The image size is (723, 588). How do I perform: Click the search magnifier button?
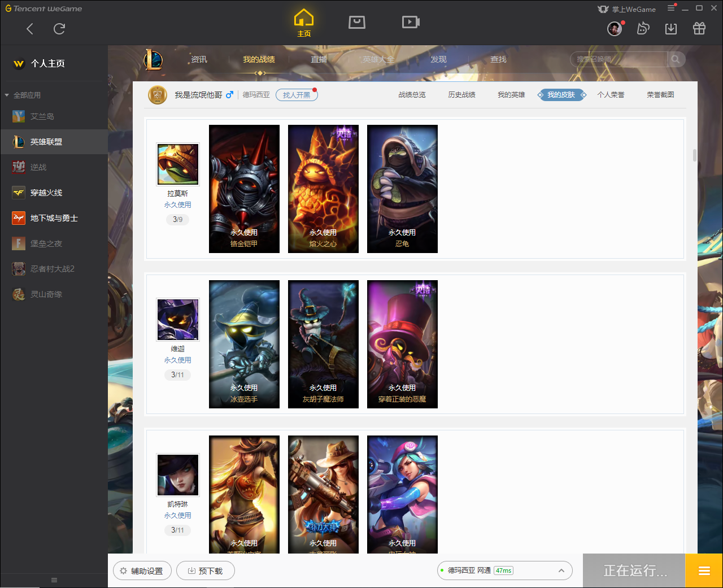pyautogui.click(x=676, y=59)
